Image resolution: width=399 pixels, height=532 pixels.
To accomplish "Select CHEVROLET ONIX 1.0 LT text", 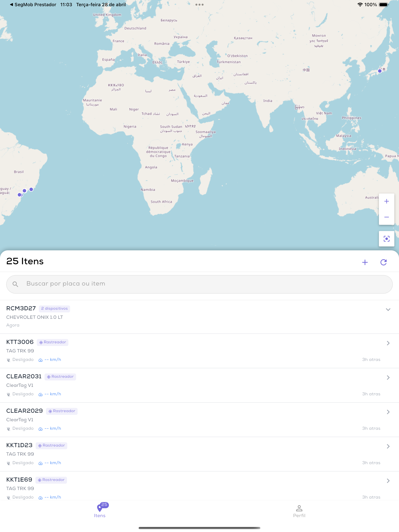I will click(x=35, y=317).
